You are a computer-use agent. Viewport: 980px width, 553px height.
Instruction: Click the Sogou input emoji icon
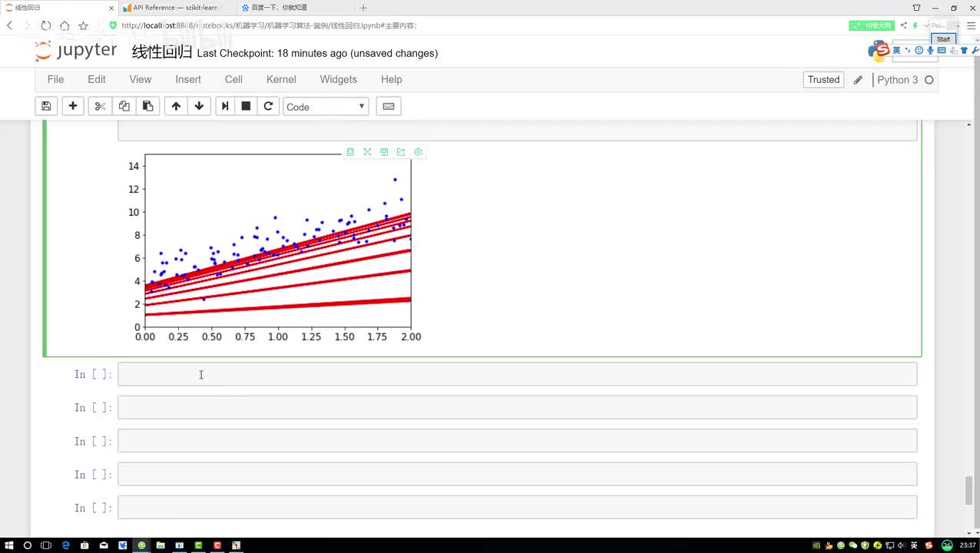point(919,51)
